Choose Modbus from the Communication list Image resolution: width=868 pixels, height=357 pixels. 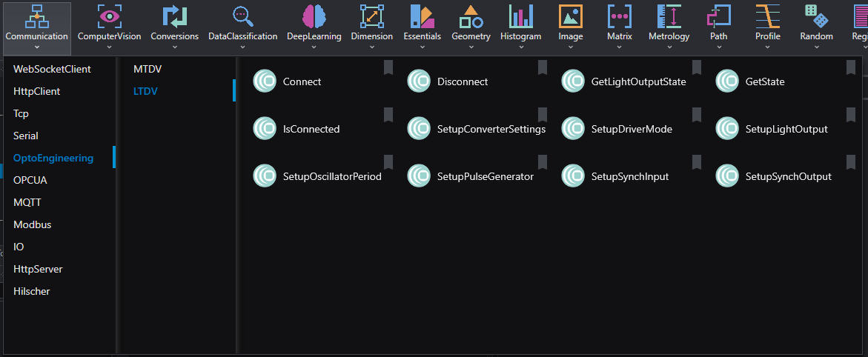(x=33, y=224)
